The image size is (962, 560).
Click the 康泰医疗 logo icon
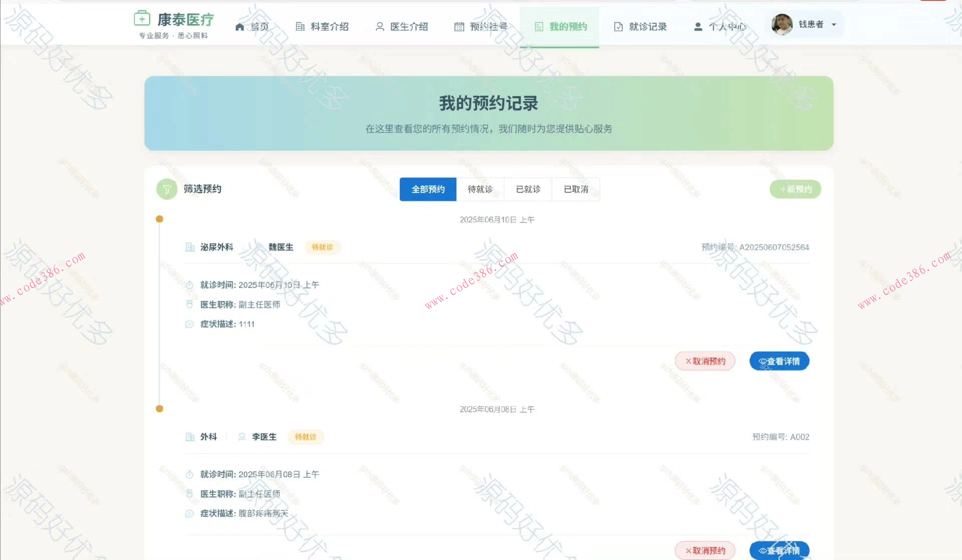pyautogui.click(x=142, y=18)
